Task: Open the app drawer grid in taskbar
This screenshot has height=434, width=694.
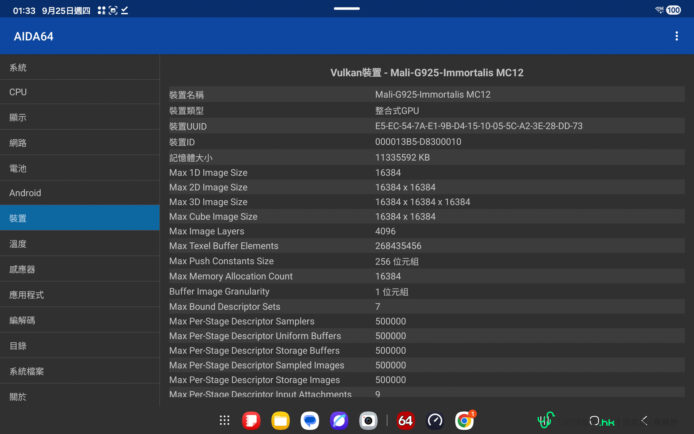Action: [x=224, y=420]
